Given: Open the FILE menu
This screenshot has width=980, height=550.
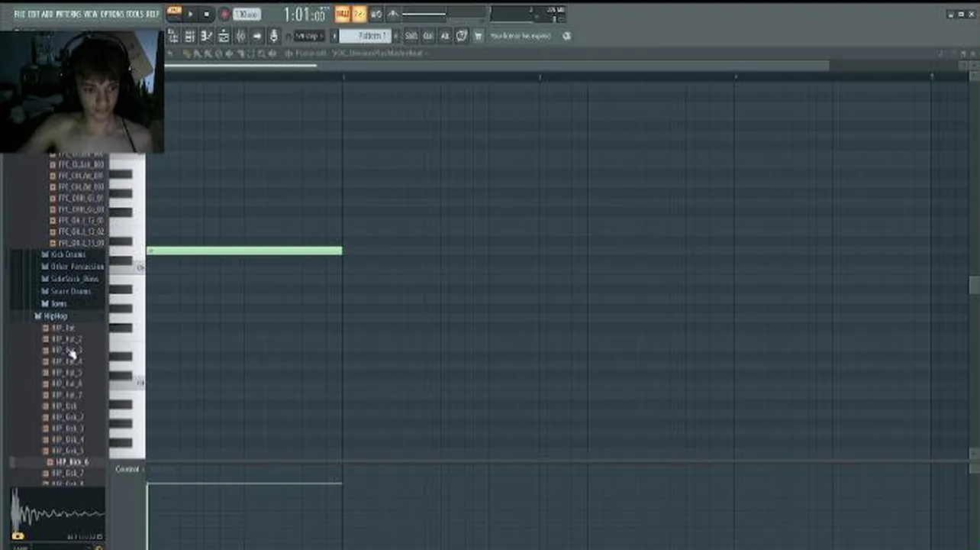Looking at the screenshot, I should click(19, 14).
